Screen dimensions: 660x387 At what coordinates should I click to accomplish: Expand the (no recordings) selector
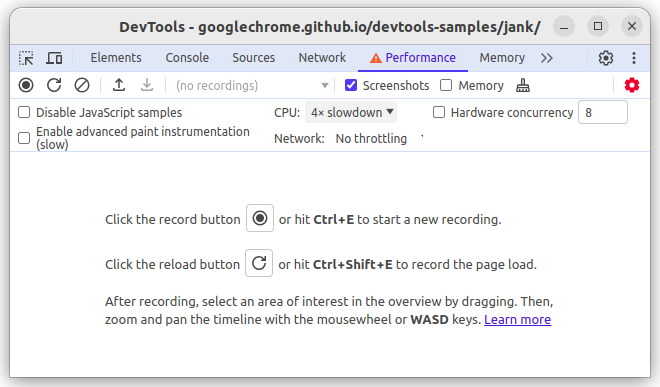tap(251, 85)
